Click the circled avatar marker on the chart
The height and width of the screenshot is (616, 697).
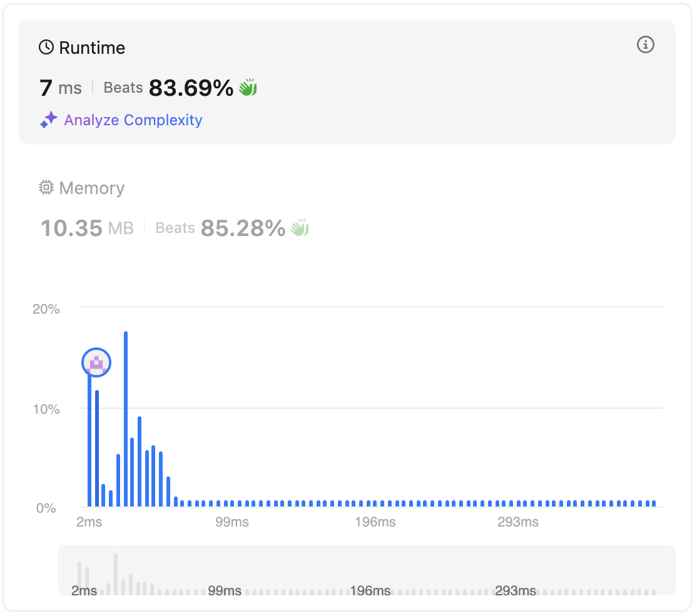click(96, 362)
